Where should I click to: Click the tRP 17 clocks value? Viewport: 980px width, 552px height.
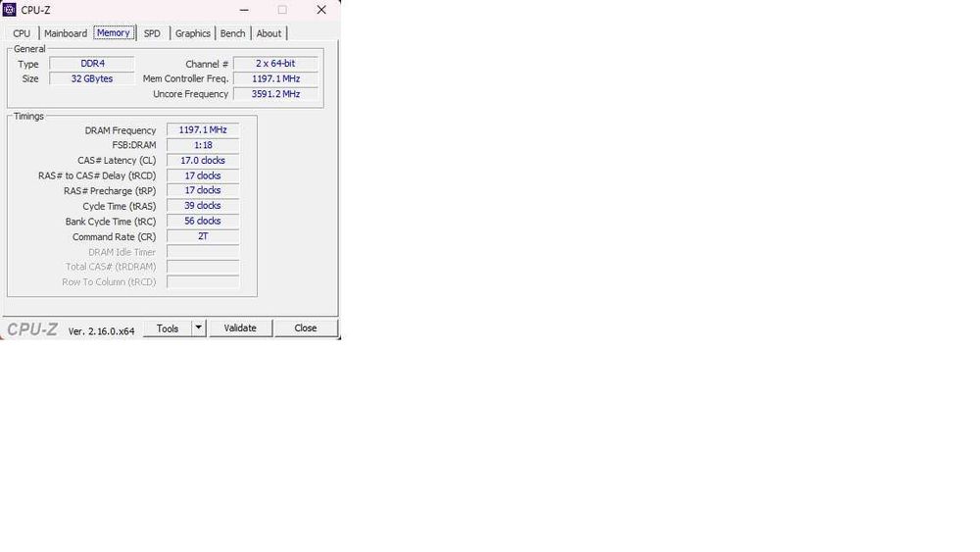203,190
